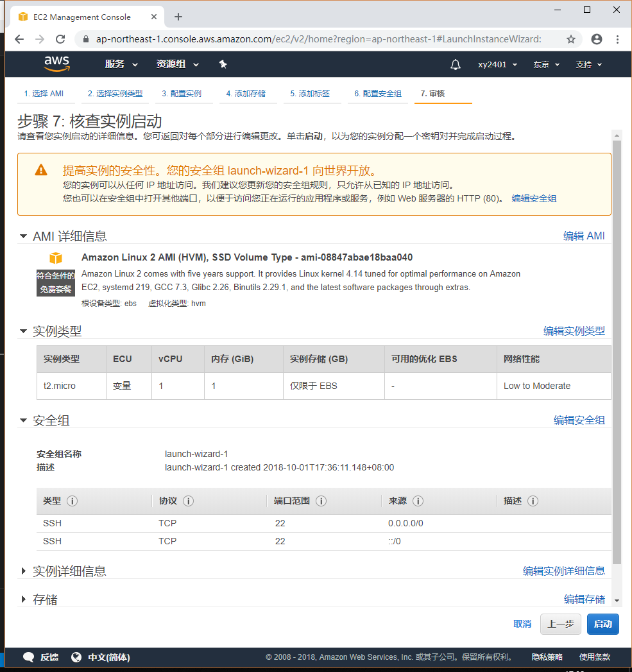Click the orange warning triangle icon

click(41, 170)
